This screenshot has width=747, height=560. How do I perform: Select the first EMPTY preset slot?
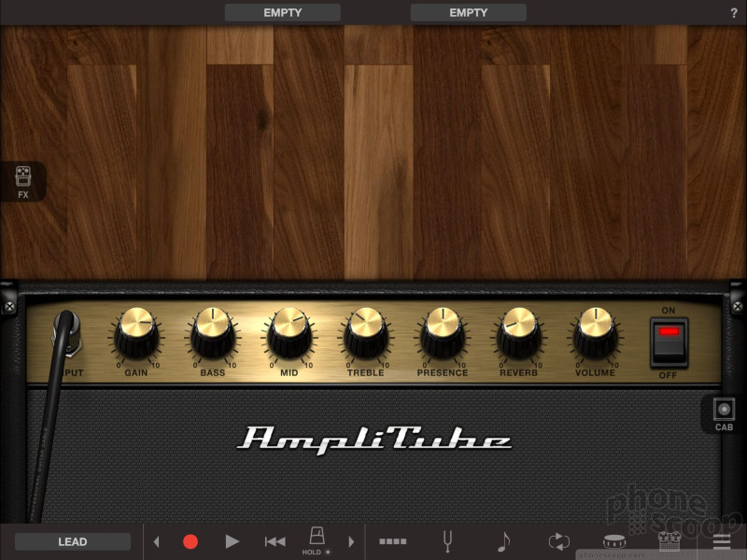tap(283, 13)
